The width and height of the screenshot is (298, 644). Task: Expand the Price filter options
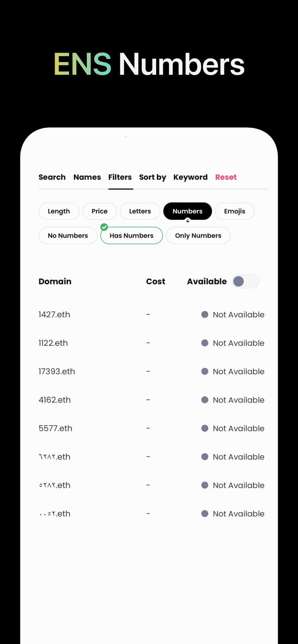(100, 211)
